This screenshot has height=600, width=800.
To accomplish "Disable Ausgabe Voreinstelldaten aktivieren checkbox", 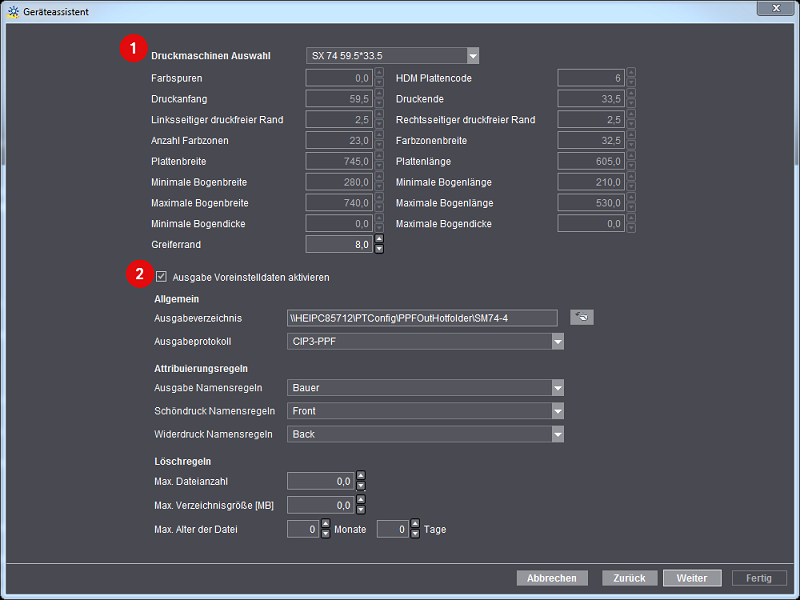I will pos(161,277).
